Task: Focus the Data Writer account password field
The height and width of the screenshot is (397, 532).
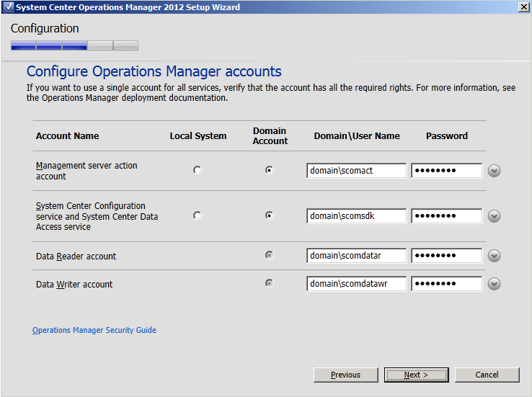Action: (x=446, y=284)
